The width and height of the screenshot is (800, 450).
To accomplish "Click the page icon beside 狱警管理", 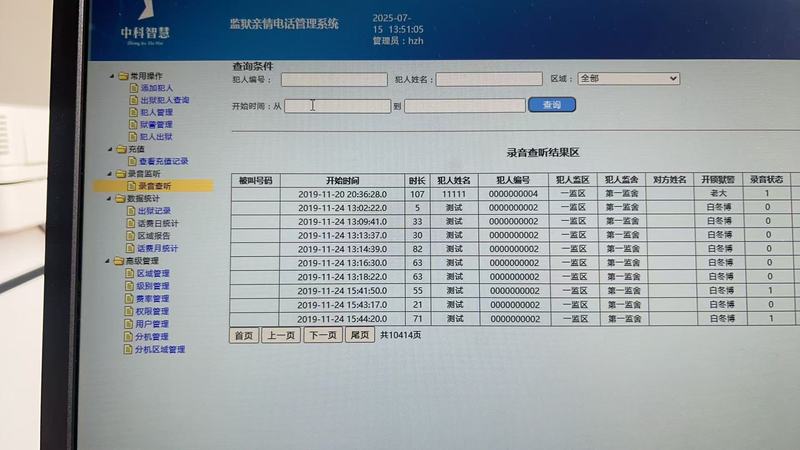I will 133,124.
